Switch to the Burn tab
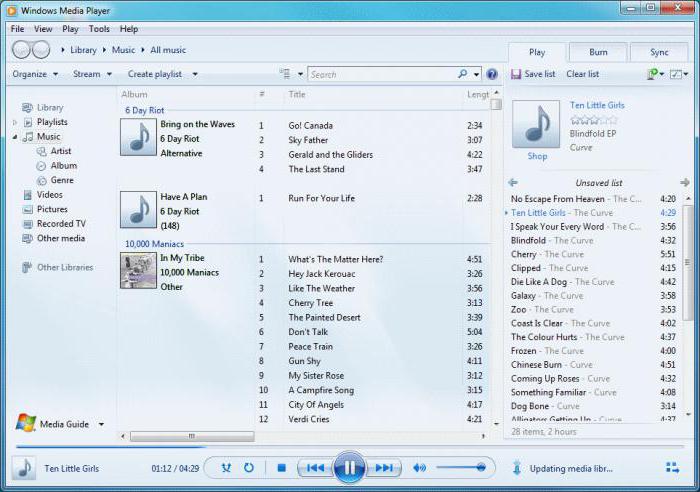The height and width of the screenshot is (492, 700). [598, 52]
